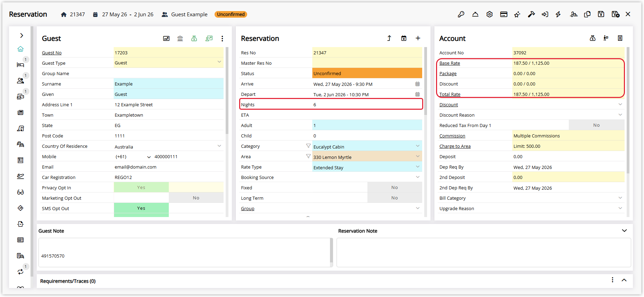The image size is (644, 297).
Task: Click the Guest No link
Action: (x=52, y=53)
